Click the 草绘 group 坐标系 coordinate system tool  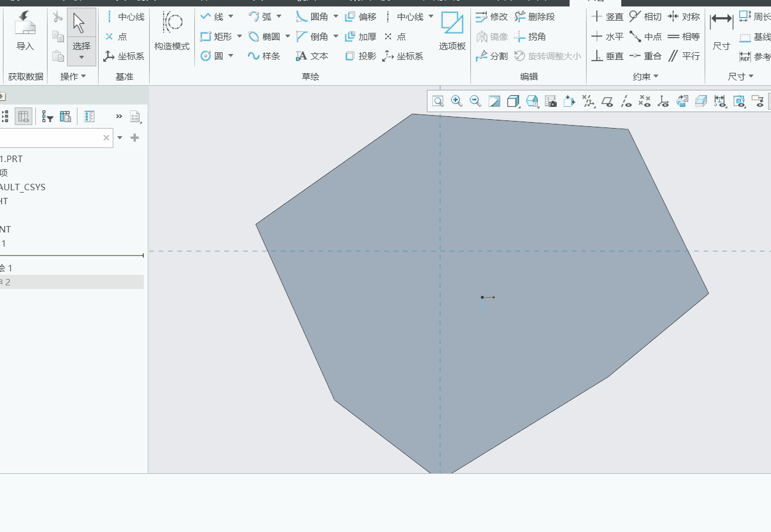[403, 56]
